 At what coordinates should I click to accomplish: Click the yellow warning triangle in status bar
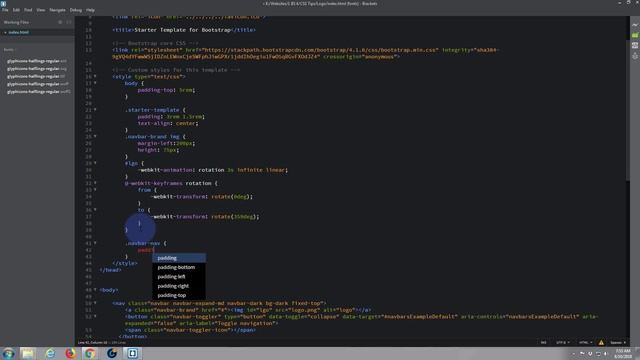601,342
